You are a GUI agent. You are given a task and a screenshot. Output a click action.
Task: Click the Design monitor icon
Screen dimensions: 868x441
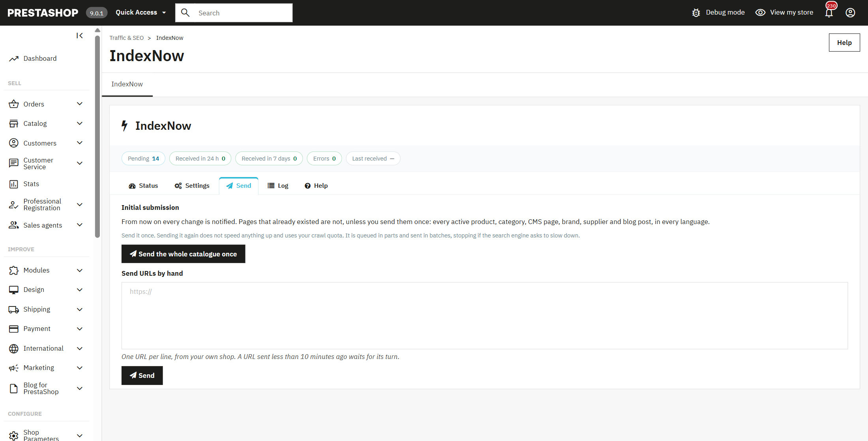click(x=14, y=290)
